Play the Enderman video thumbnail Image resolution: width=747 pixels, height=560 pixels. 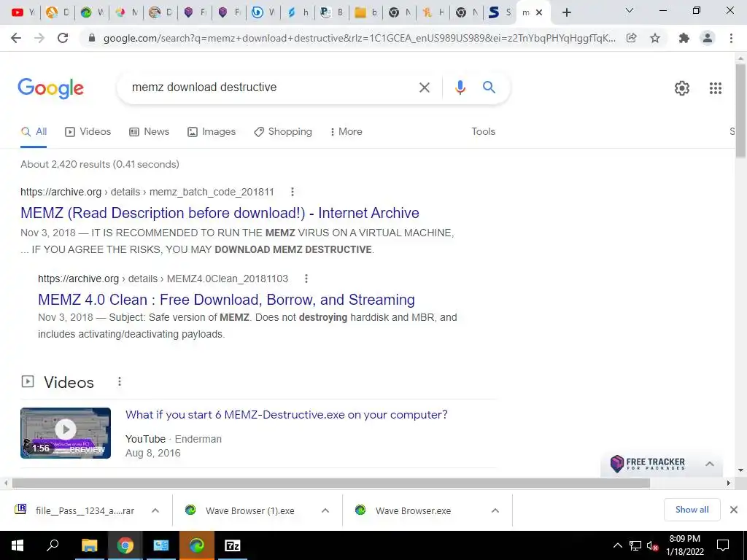[x=66, y=433]
